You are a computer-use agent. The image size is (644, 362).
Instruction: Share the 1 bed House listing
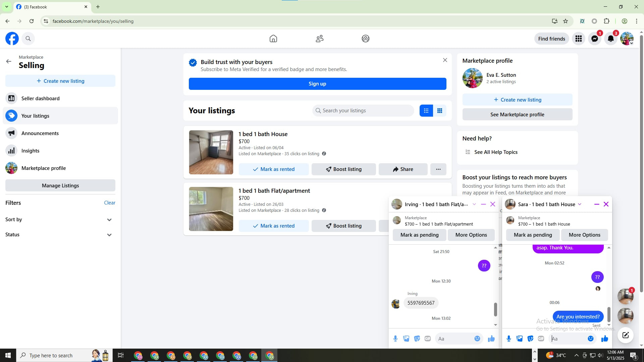pyautogui.click(x=403, y=169)
